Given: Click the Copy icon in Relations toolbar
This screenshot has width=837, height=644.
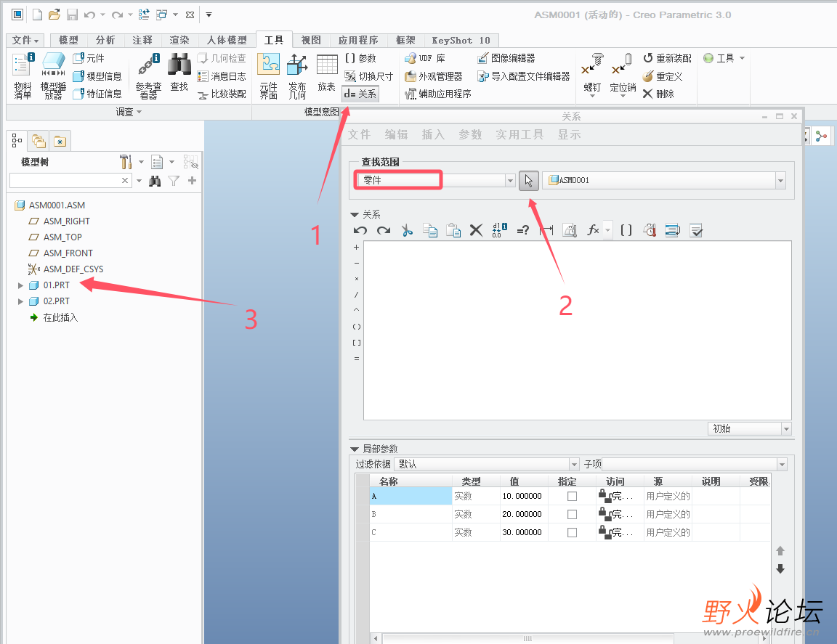Looking at the screenshot, I should tap(430, 230).
